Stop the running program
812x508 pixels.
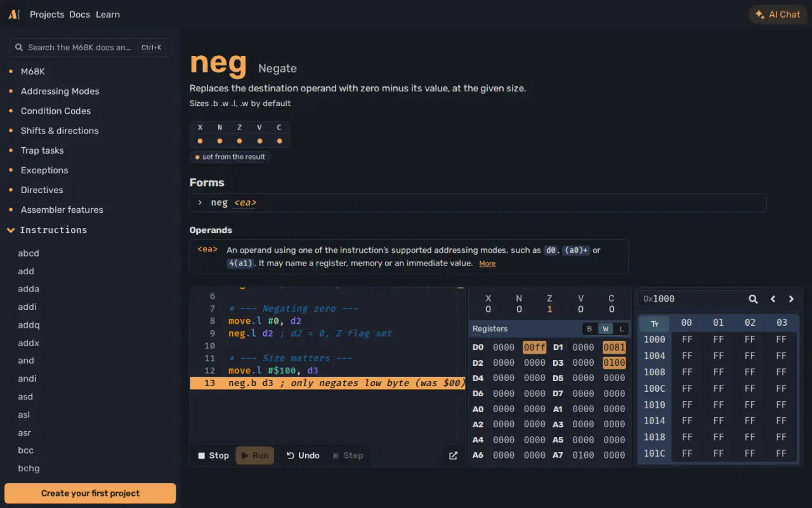(213, 455)
